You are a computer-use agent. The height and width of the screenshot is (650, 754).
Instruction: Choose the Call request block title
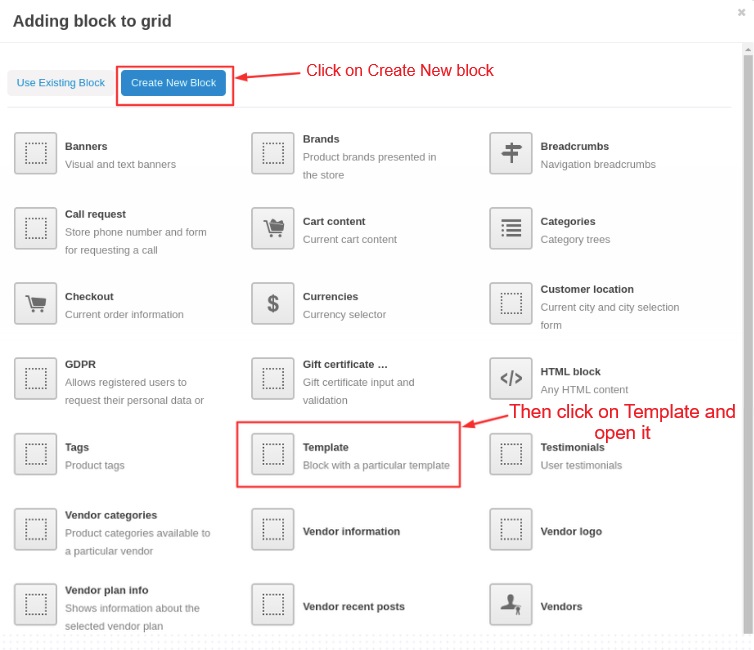click(95, 214)
